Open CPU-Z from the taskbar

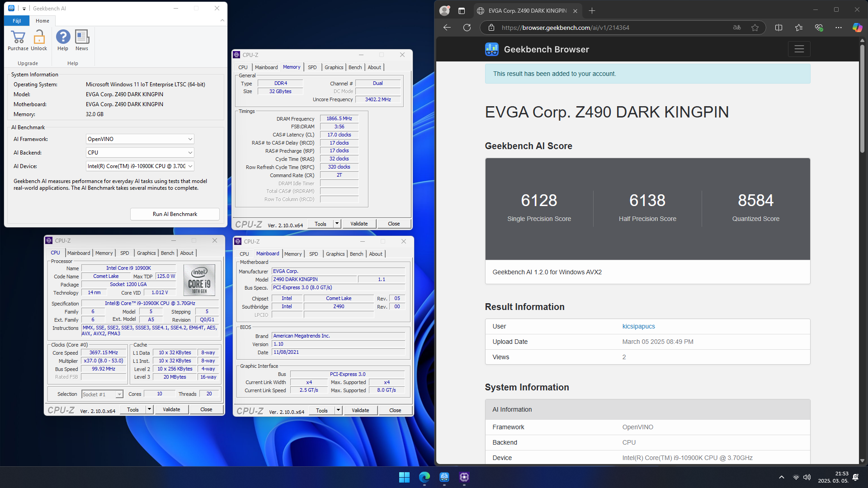click(x=464, y=477)
